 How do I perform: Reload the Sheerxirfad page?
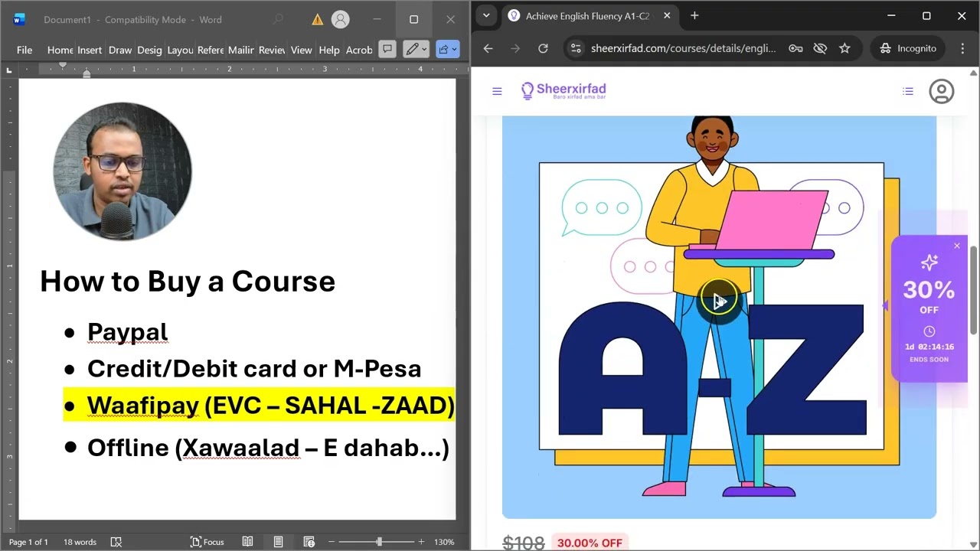(543, 48)
